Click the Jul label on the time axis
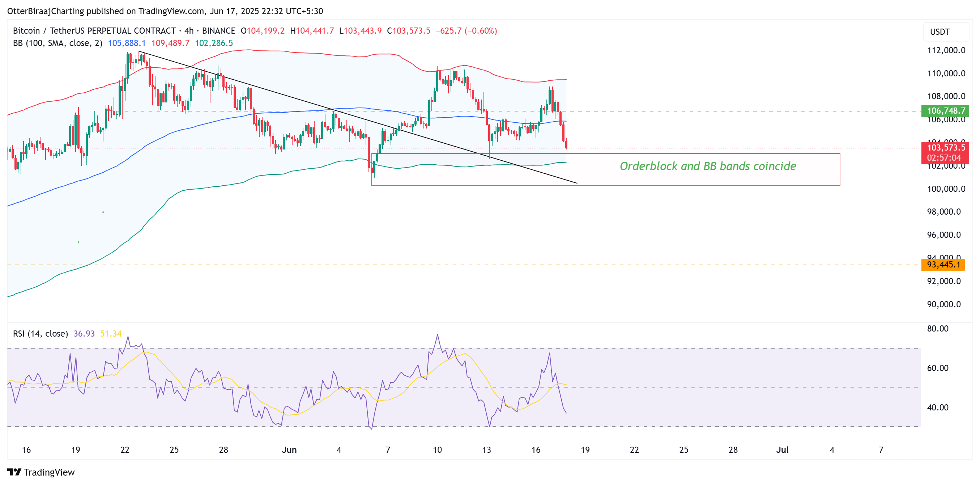The image size is (980, 485). click(x=783, y=450)
